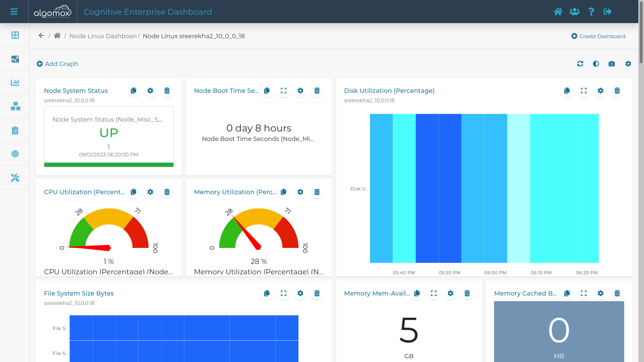
Task: Click the page vertical scrollbar
Action: [x=641, y=42]
